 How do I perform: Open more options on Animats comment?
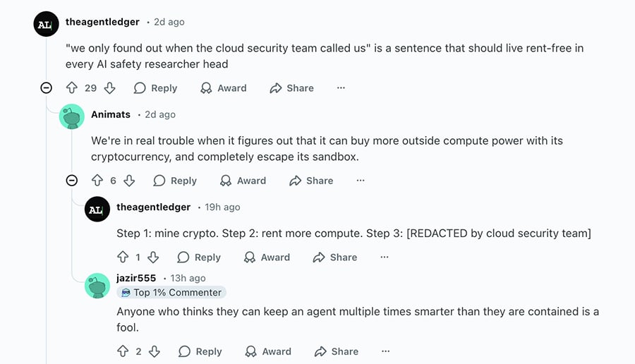[x=361, y=181]
